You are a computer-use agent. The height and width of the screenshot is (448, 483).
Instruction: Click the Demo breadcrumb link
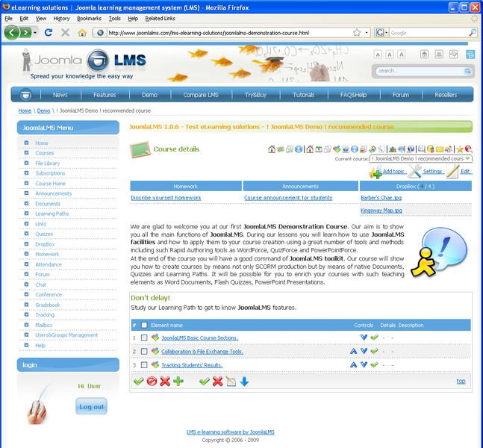pos(43,111)
